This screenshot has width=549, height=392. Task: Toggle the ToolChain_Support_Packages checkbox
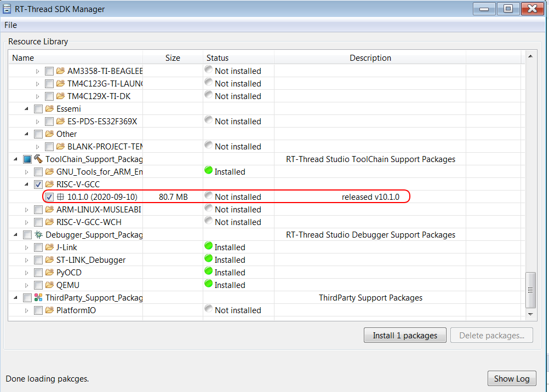(x=27, y=159)
